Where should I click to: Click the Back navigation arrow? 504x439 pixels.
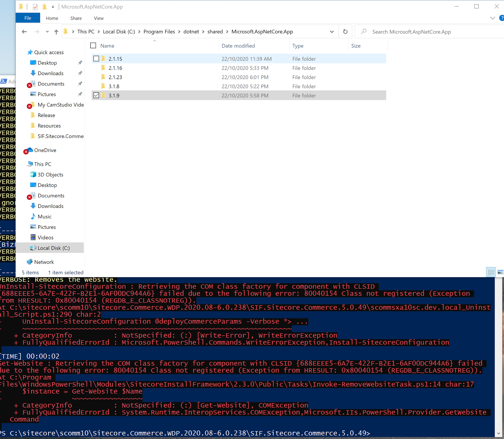click(x=24, y=32)
